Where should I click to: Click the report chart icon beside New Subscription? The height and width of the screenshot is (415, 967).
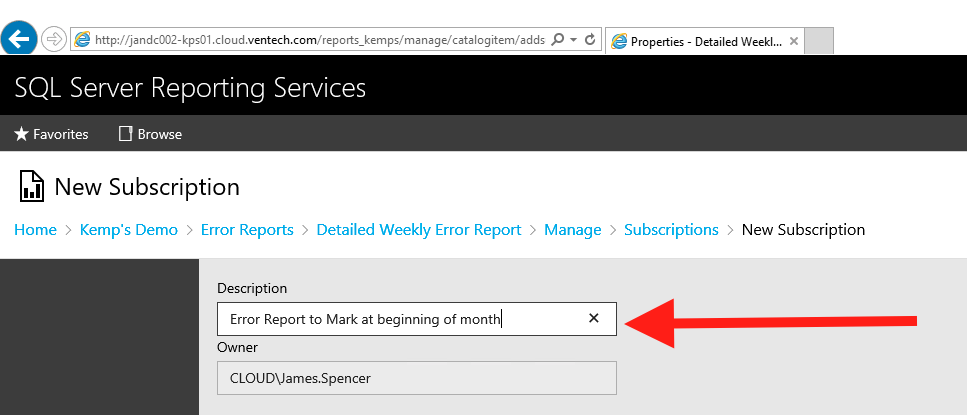coord(30,186)
